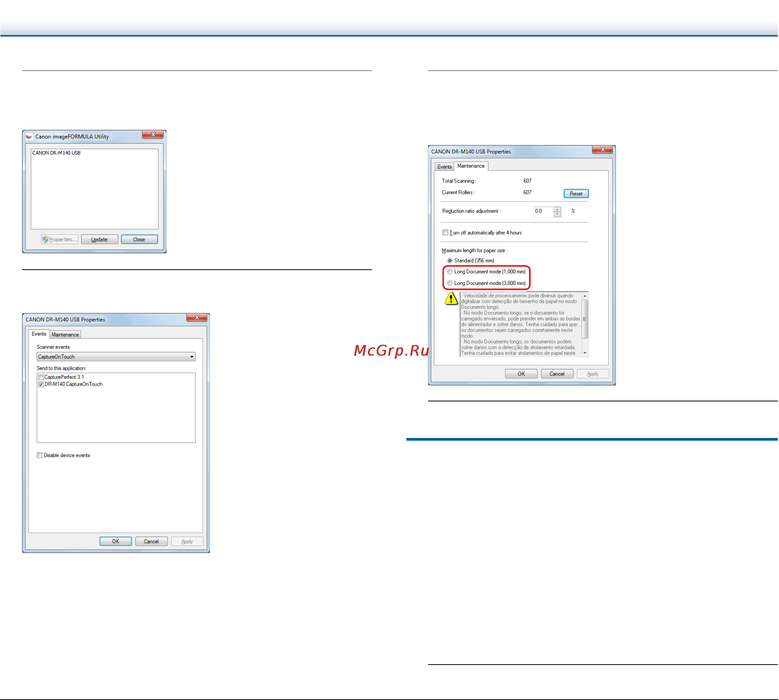The width and height of the screenshot is (779, 700).
Task: Close the Canon imageFORMULA Utility window
Action: click(x=153, y=134)
